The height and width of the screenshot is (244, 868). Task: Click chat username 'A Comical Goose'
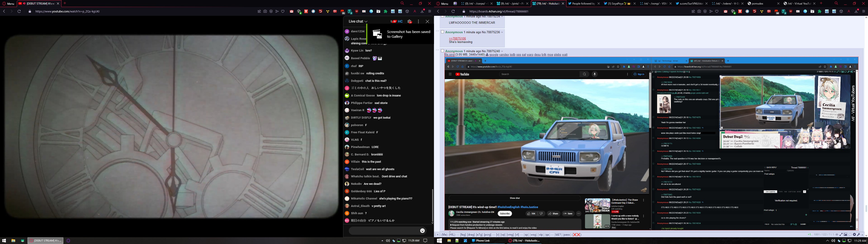pyautogui.click(x=363, y=95)
